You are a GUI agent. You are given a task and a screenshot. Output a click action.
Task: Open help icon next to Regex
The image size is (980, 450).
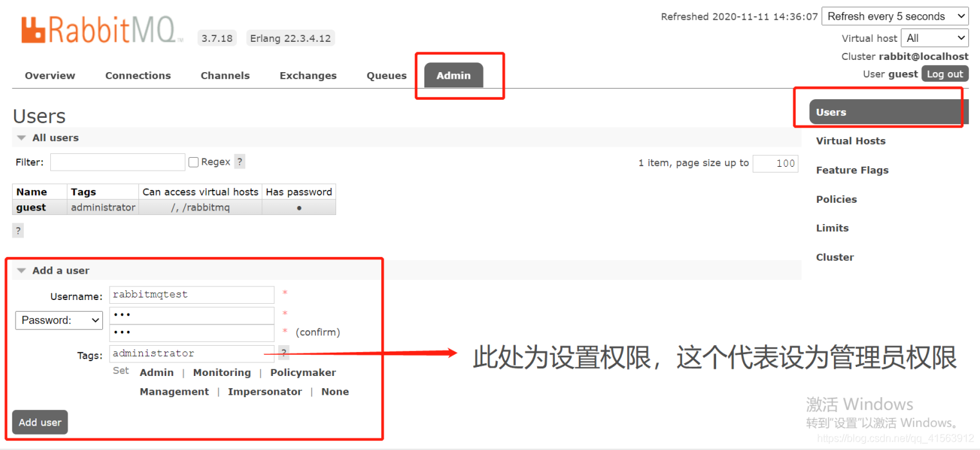(240, 162)
